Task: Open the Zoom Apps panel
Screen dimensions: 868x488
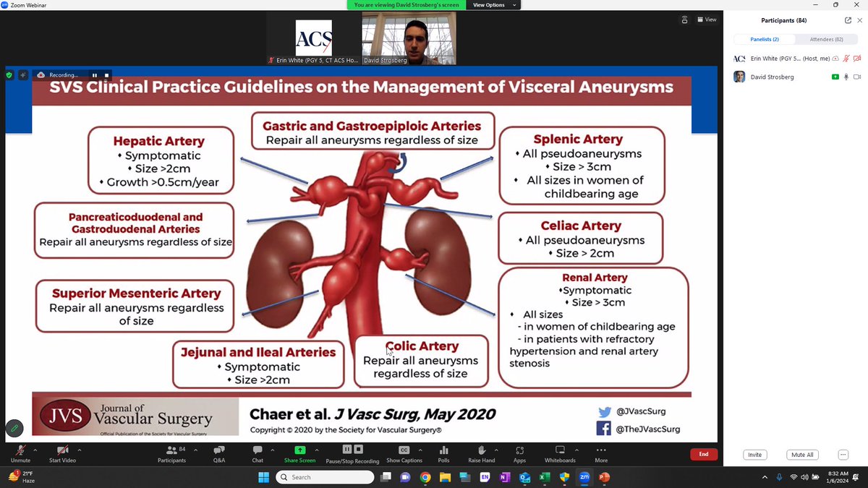Action: 519,453
